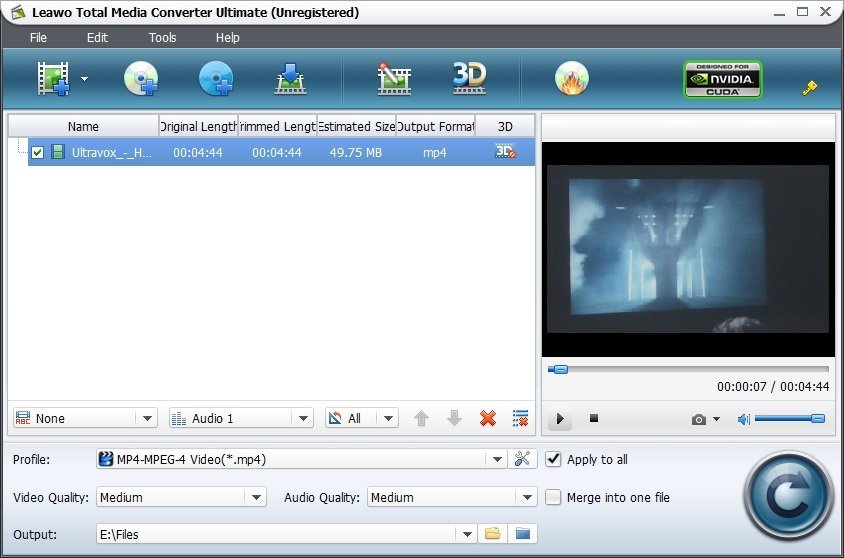Mute the preview speaker icon

pos(743,419)
